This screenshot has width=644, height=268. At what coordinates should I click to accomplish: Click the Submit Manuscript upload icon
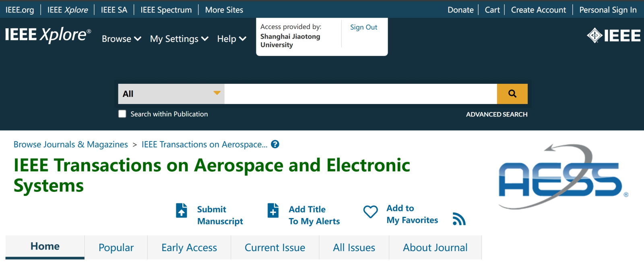coord(182,210)
